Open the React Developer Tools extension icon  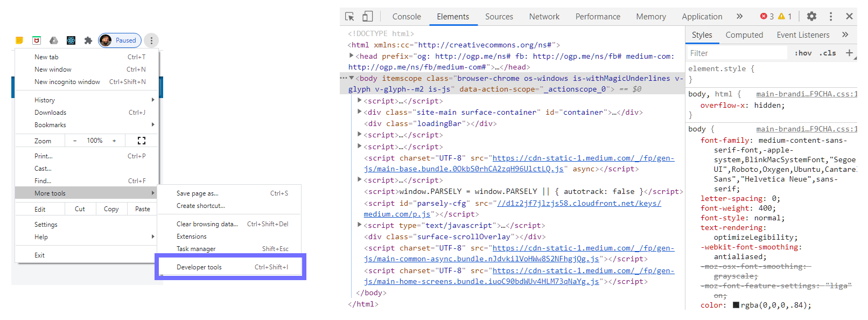pos(71,40)
